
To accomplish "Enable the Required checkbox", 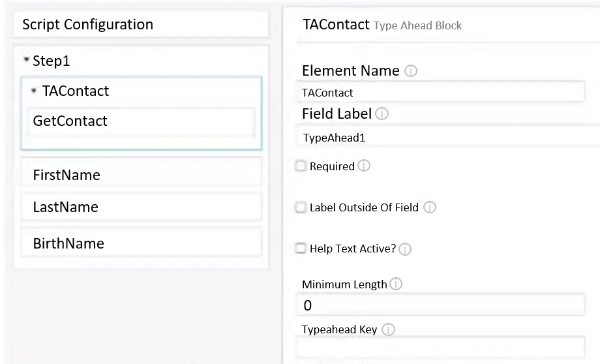I will pos(301,166).
